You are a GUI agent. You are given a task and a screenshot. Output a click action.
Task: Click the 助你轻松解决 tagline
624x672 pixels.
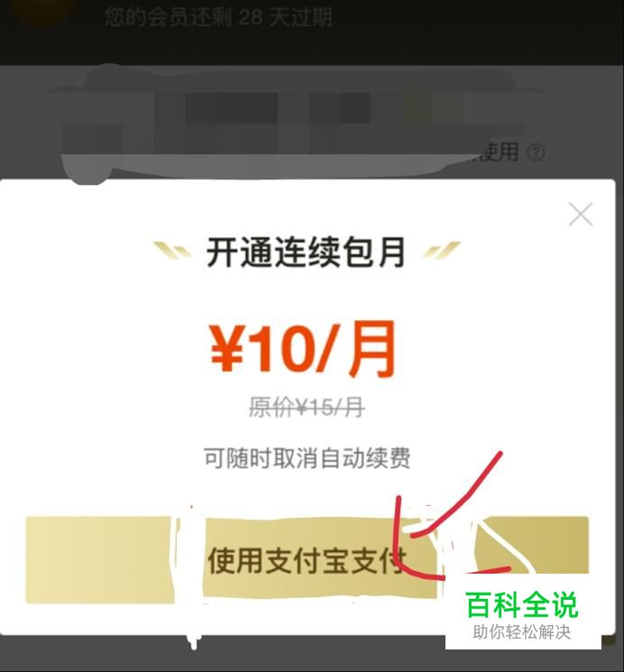(x=522, y=632)
